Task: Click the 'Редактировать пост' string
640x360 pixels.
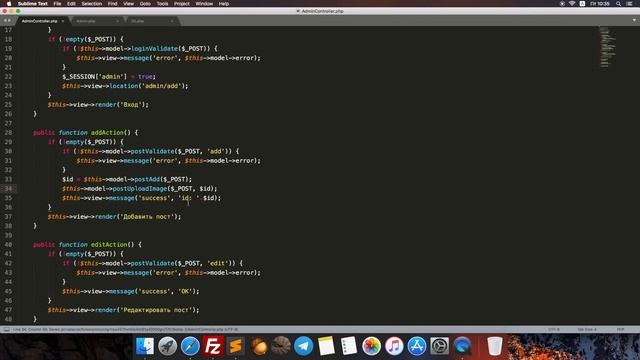Action: [156, 310]
